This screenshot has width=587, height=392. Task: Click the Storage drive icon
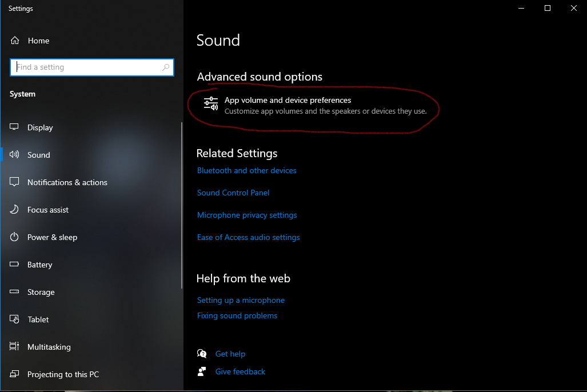pos(15,292)
